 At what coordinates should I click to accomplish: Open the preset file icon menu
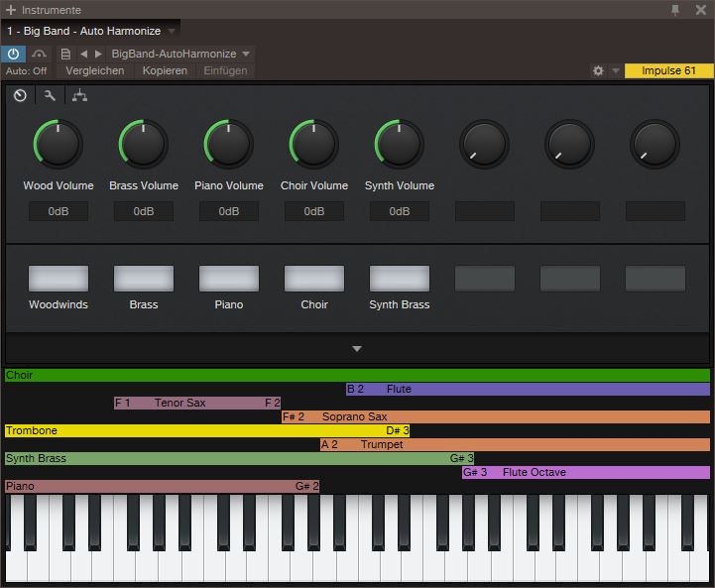pyautogui.click(x=65, y=54)
